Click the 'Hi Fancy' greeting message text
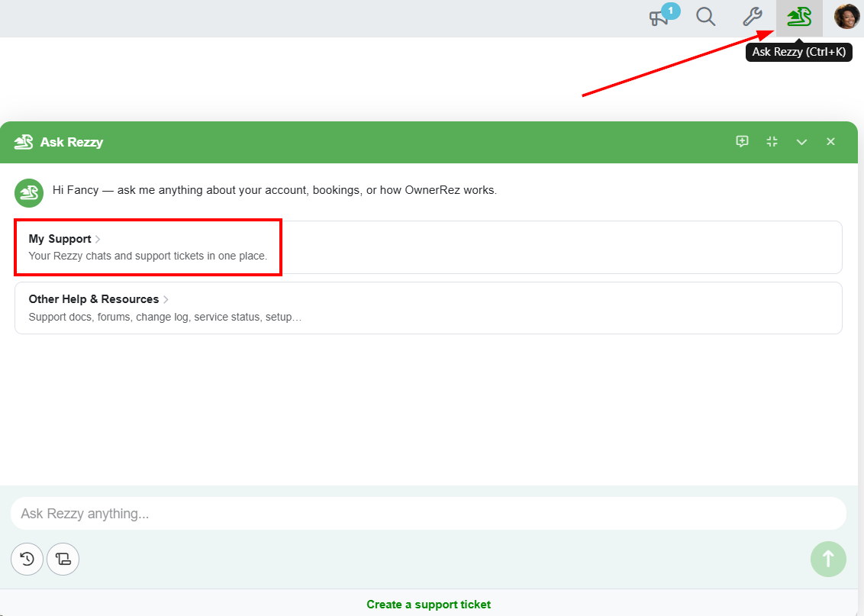Image resolution: width=864 pixels, height=616 pixels. pos(275,190)
